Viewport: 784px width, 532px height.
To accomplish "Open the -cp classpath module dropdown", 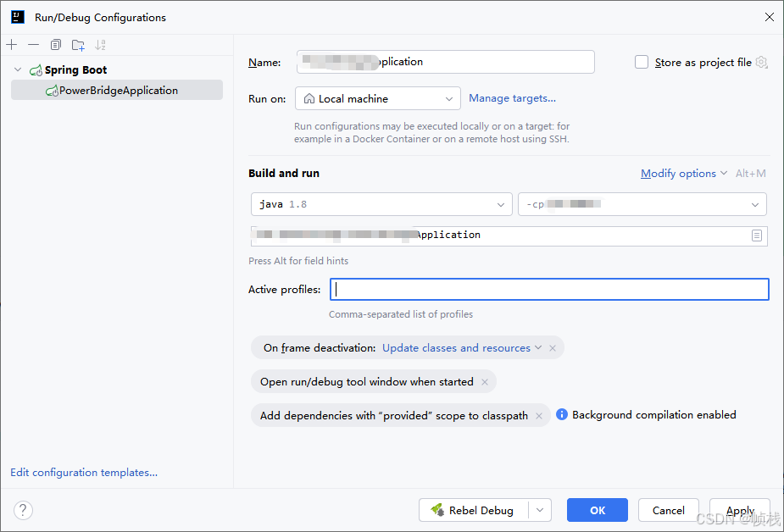I will [x=642, y=204].
